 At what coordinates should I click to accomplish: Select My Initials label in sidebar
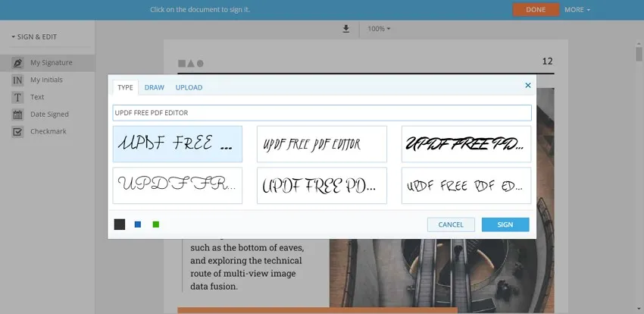tap(46, 80)
